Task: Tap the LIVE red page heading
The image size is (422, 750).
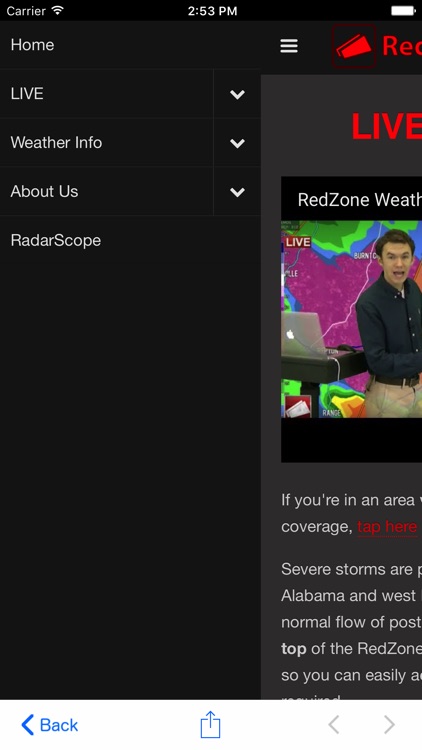Action: [387, 127]
